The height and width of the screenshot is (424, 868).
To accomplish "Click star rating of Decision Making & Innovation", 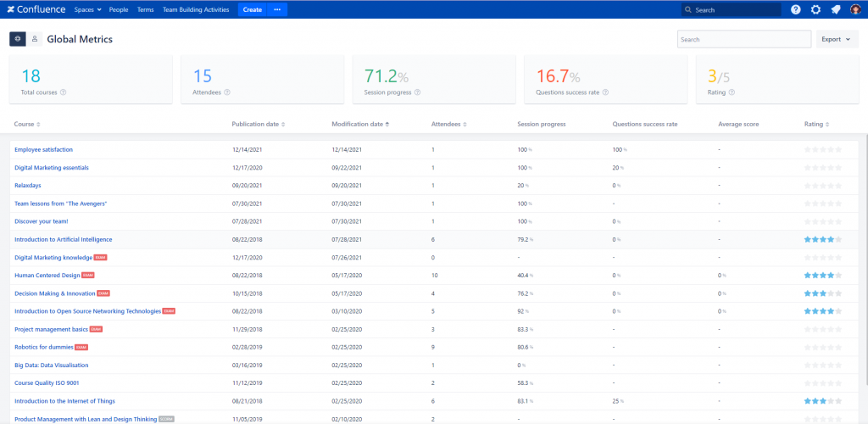I will click(822, 293).
